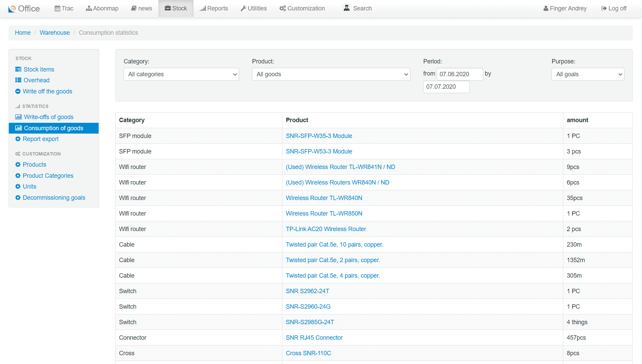The width and height of the screenshot is (642, 364).
Task: Click the Search person icon
Action: (346, 8)
